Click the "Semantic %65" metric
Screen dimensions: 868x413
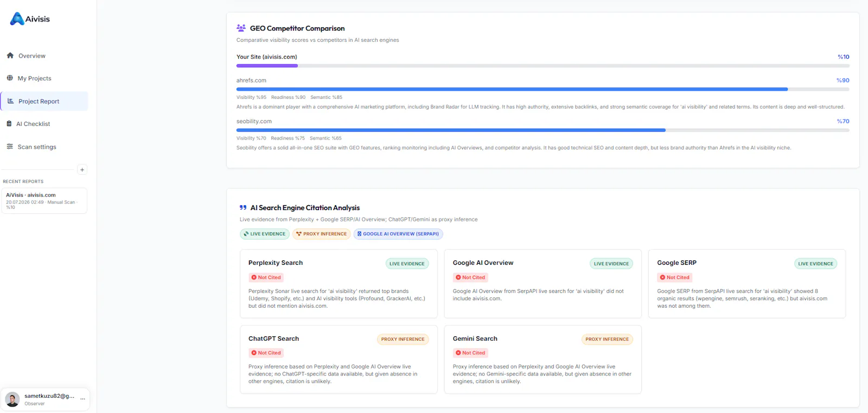[x=325, y=138]
